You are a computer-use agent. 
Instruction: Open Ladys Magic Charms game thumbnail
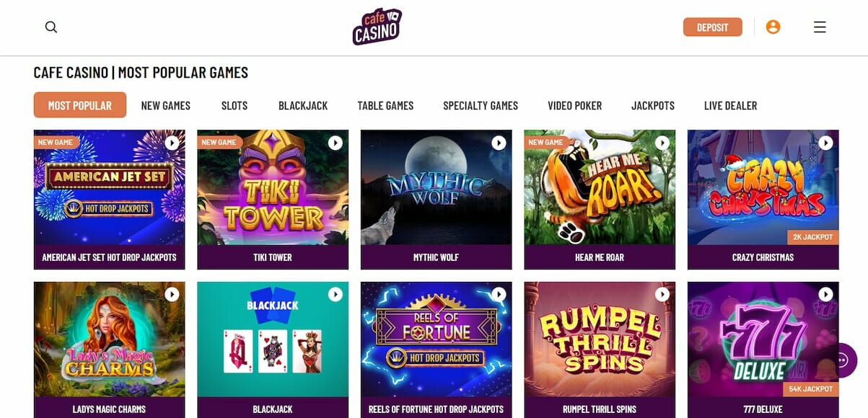tap(108, 346)
